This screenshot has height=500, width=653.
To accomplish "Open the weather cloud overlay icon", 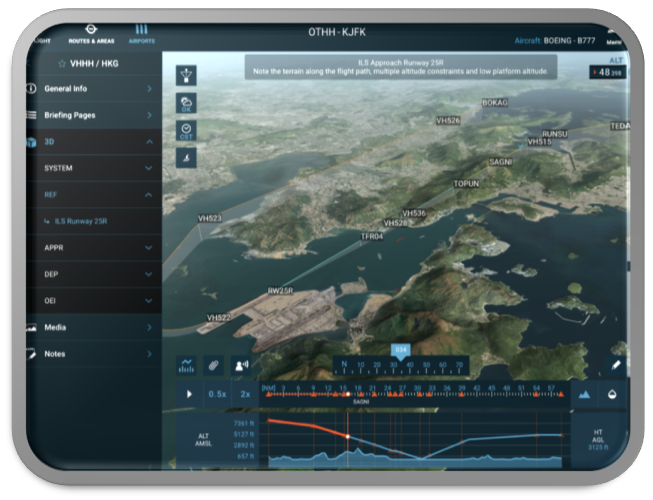I will tap(186, 104).
